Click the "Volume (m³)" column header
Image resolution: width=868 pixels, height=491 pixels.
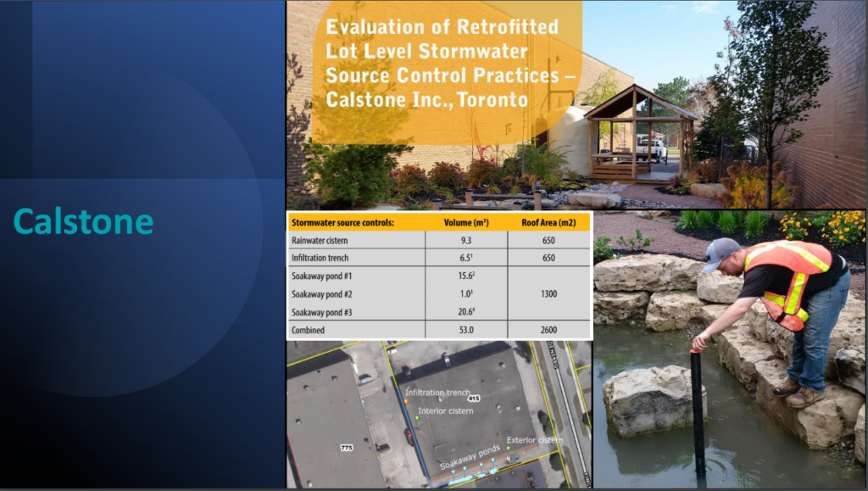(466, 222)
